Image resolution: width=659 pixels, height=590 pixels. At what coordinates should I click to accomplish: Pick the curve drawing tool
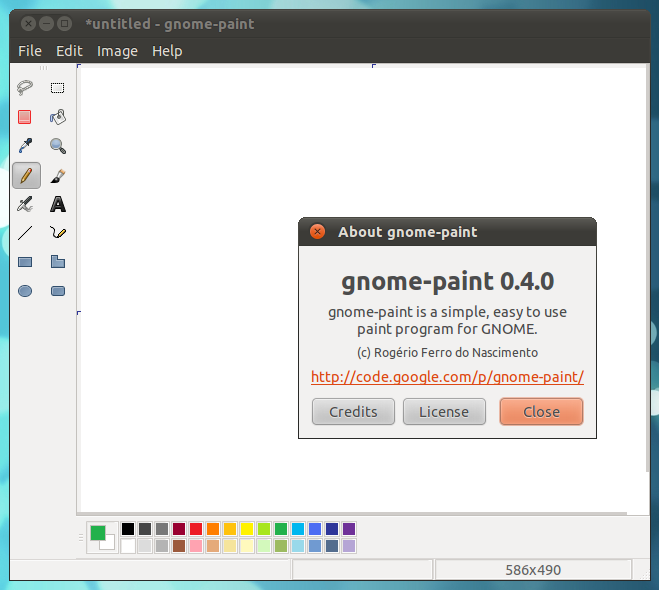[58, 233]
